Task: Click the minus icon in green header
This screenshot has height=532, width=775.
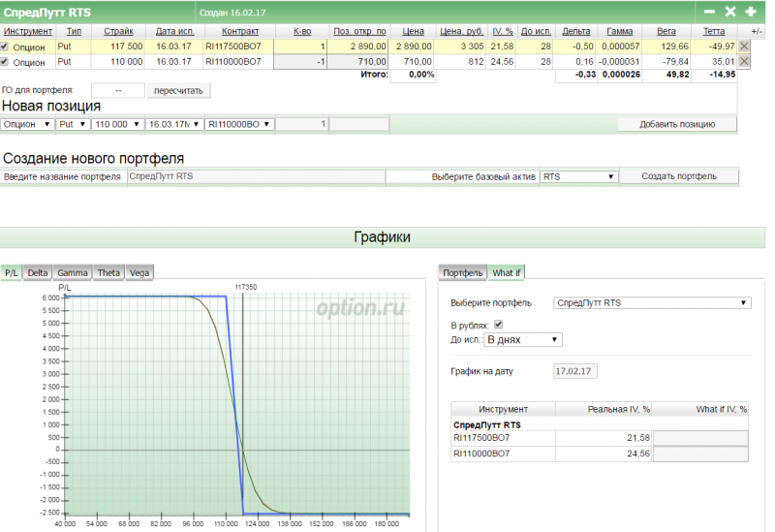Action: point(709,12)
